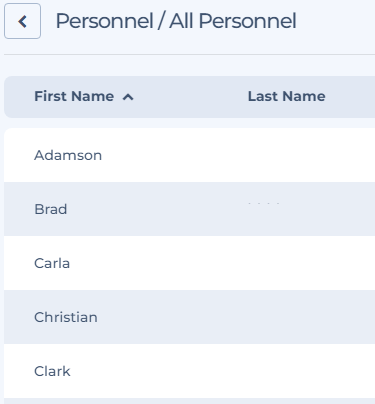Click Adamson's empty last name cell

[x=310, y=155]
